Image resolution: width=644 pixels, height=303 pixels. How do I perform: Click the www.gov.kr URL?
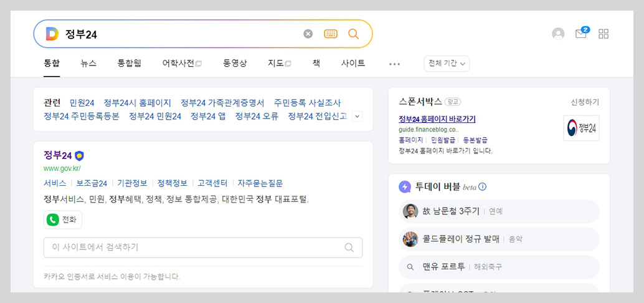tap(62, 168)
